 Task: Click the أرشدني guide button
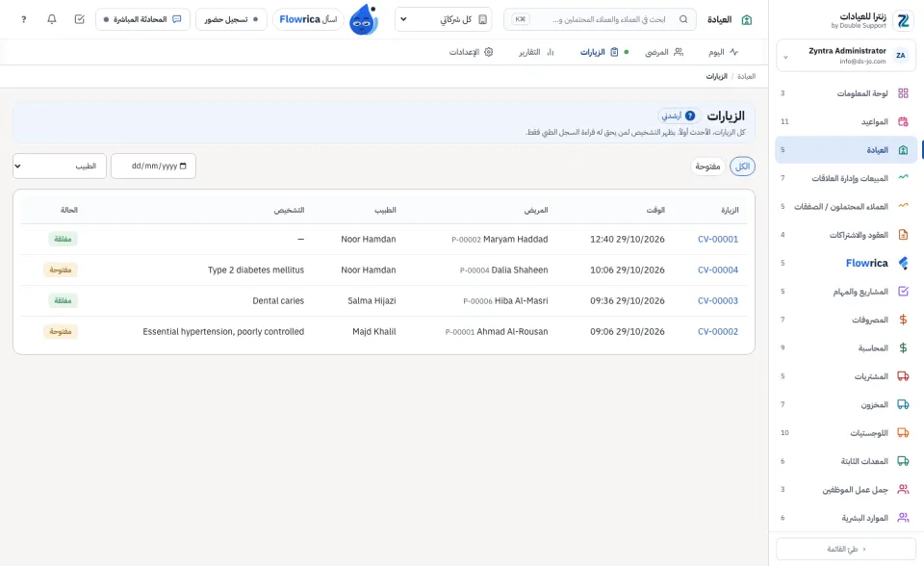pyautogui.click(x=680, y=116)
